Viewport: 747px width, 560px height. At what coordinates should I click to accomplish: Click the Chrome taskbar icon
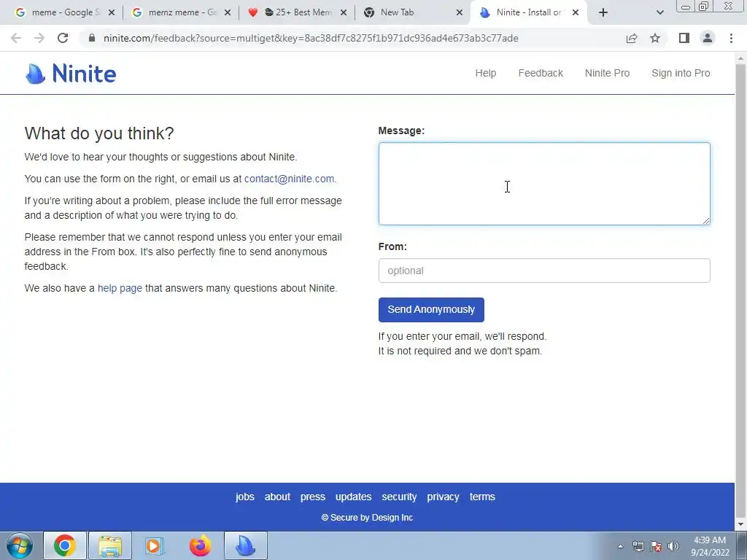(65, 545)
